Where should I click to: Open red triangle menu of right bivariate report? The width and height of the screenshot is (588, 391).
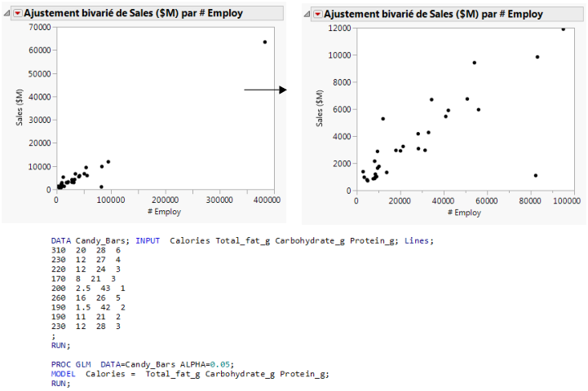[317, 14]
